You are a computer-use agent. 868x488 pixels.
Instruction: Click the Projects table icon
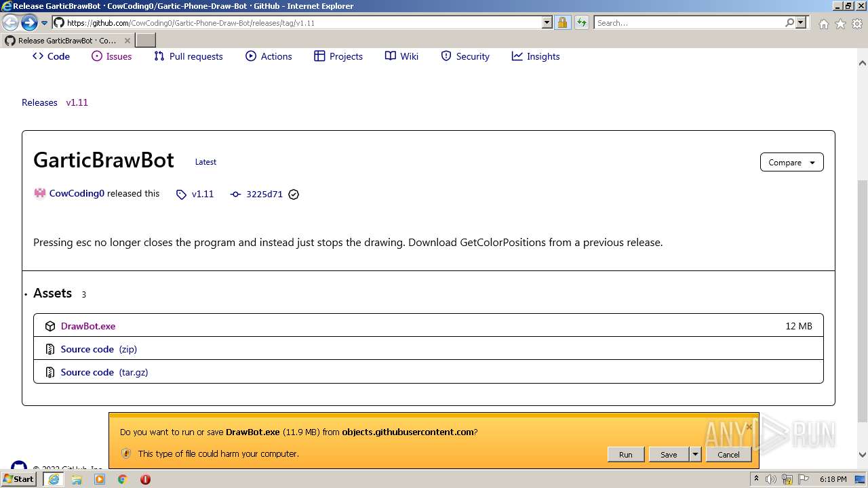[x=319, y=56]
